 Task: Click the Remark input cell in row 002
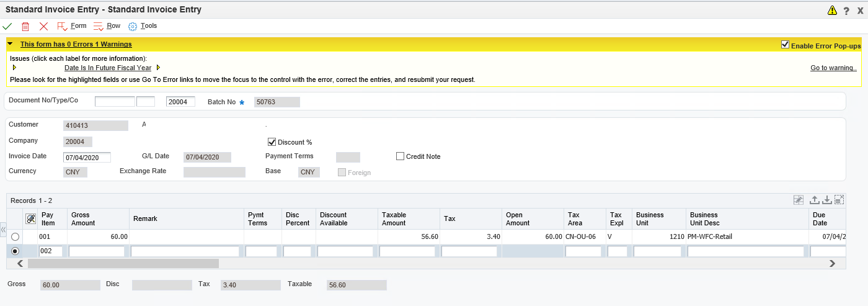point(185,251)
